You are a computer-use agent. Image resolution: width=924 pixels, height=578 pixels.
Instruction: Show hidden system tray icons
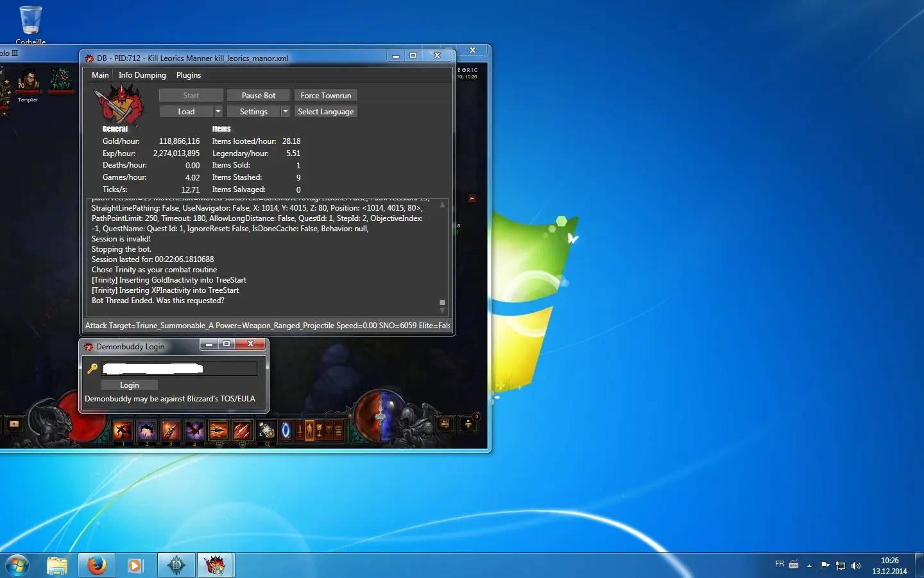pyautogui.click(x=809, y=566)
